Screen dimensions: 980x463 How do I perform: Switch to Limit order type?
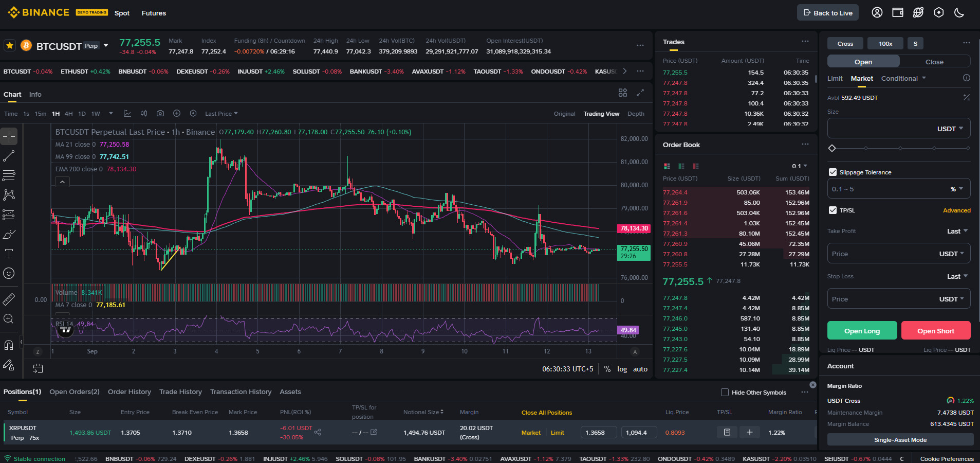[x=835, y=78]
